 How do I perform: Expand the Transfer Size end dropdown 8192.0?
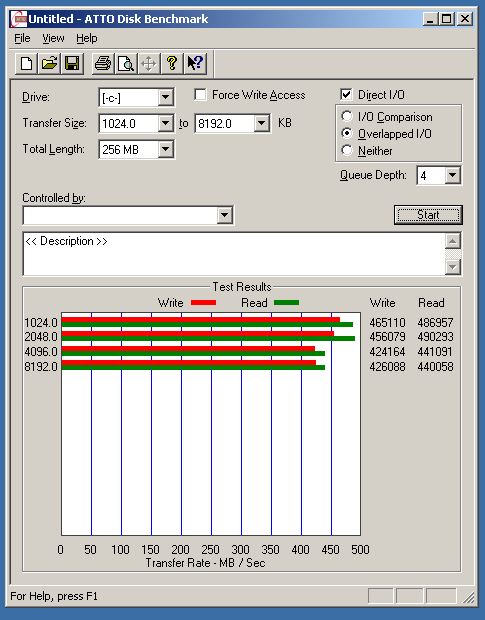click(261, 123)
